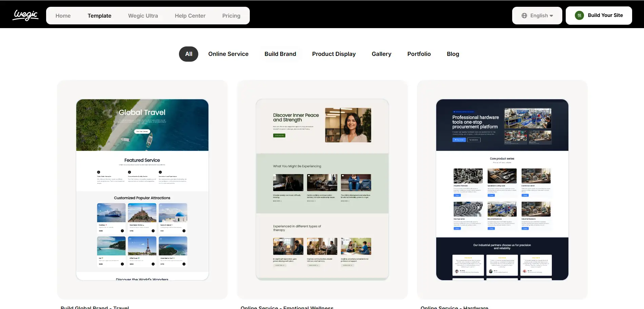Click the heart icon on the Maldives card
This screenshot has width=644, height=309.
[x=99, y=206]
